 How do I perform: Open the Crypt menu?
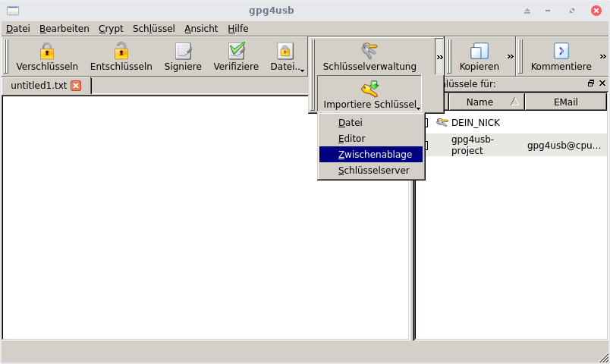coord(111,29)
